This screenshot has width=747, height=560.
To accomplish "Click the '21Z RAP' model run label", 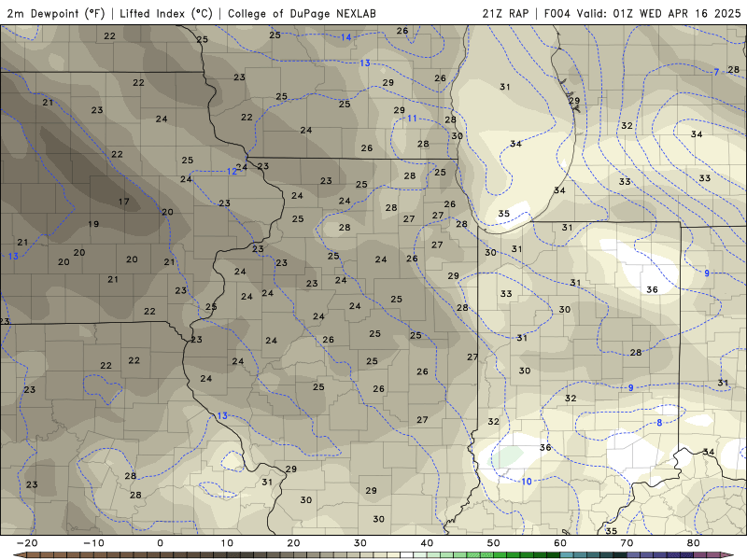I will [x=505, y=13].
